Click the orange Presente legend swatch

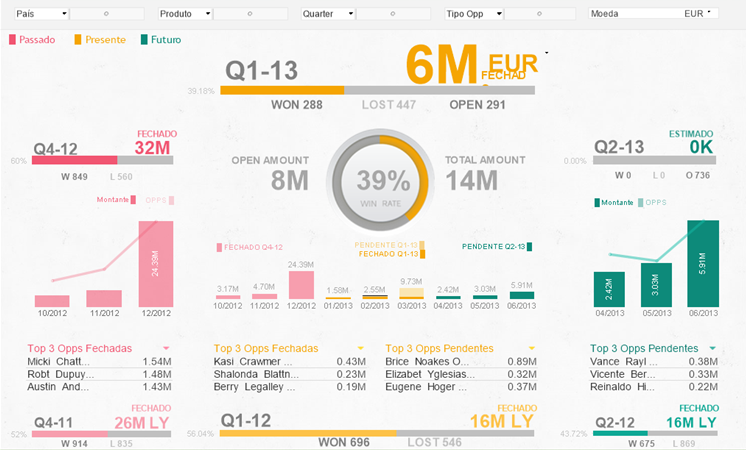click(x=78, y=40)
